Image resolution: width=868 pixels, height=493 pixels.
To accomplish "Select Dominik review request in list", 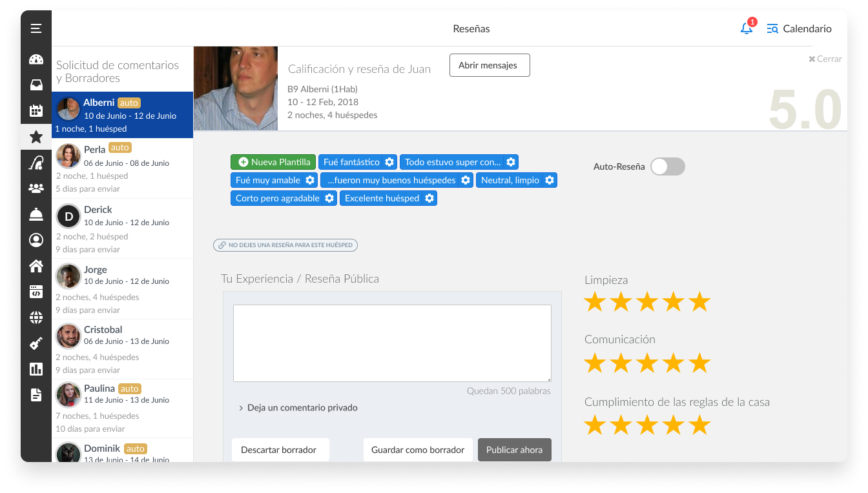I will pos(122,450).
